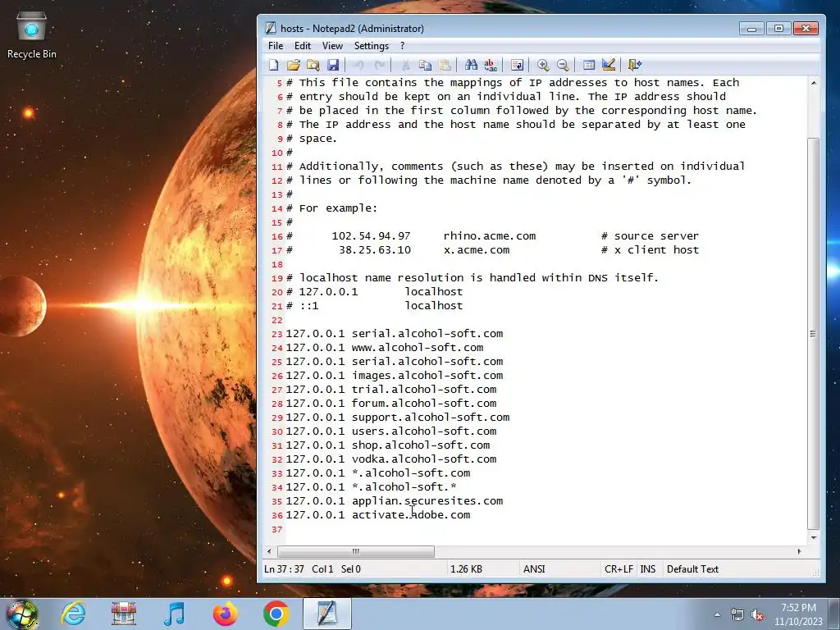Click the Copy icon in toolbar

point(425,66)
